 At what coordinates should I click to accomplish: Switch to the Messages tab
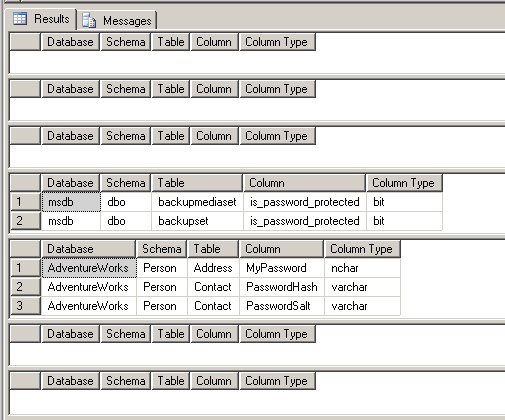coord(117,21)
